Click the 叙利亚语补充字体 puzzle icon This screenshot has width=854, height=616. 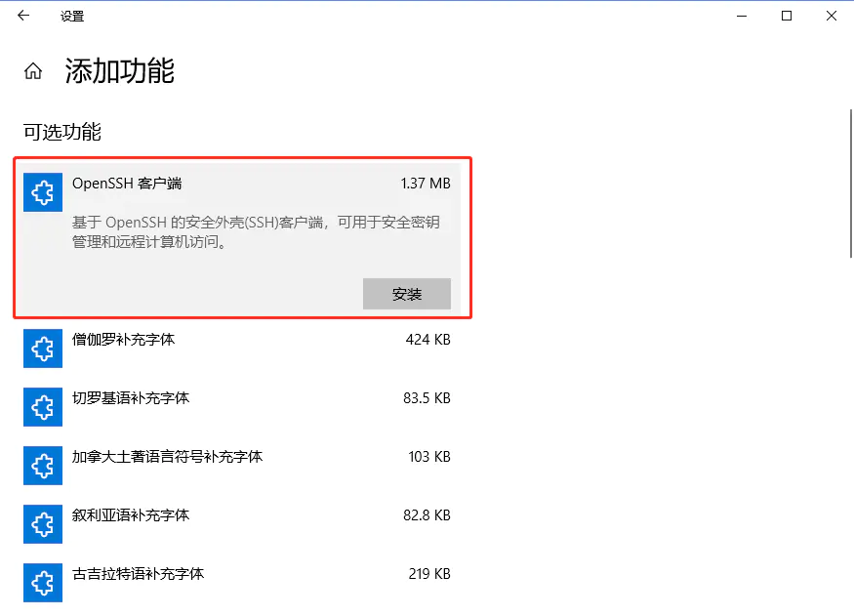[x=43, y=524]
